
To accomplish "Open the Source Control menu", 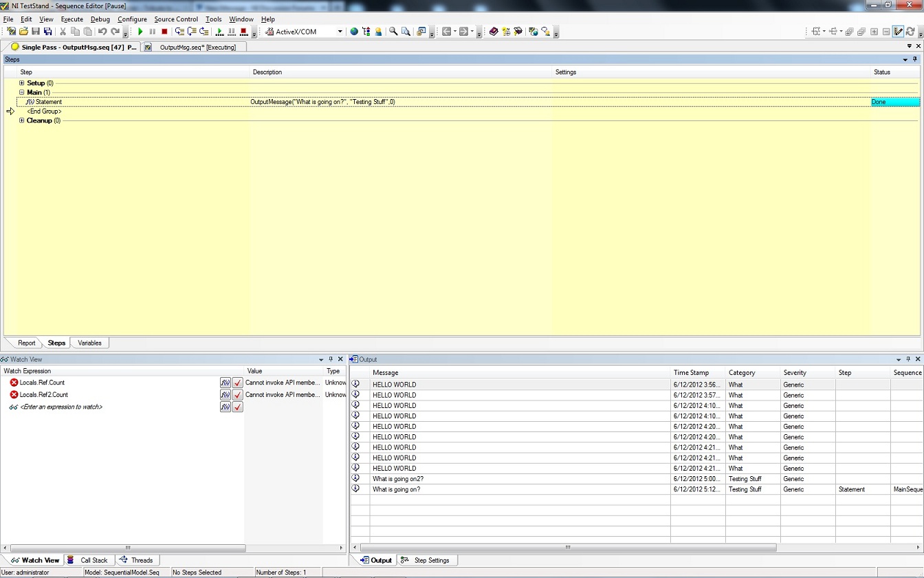I will (x=176, y=19).
